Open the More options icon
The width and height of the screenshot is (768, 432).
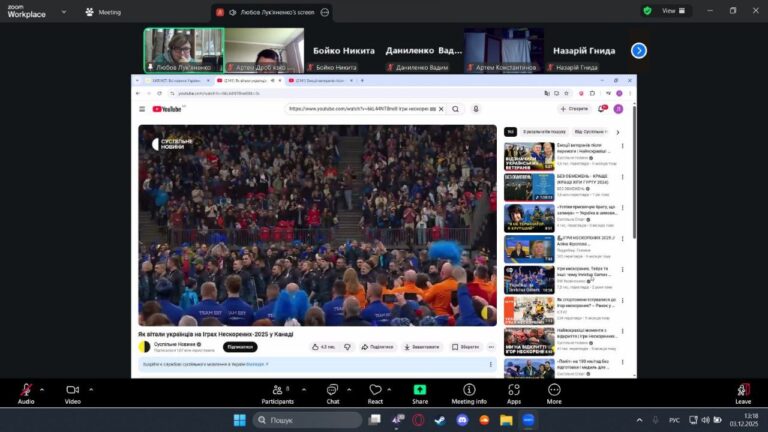[554, 390]
